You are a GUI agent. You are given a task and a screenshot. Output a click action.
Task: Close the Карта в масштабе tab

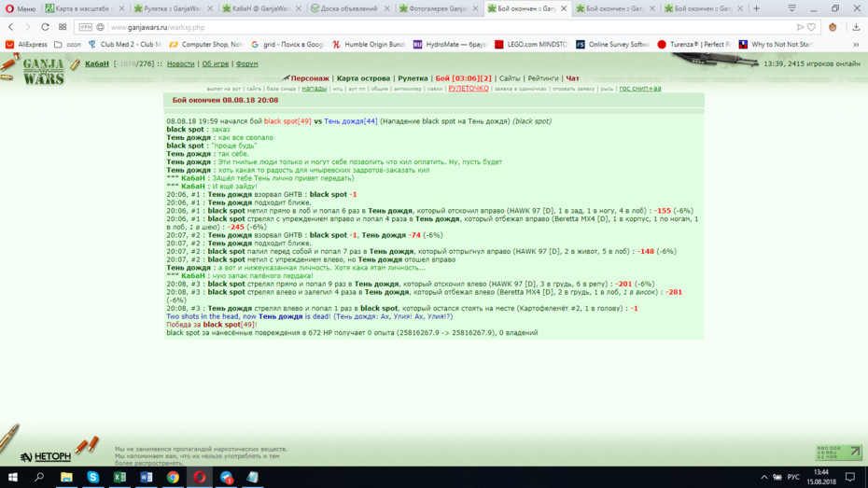pyautogui.click(x=121, y=8)
